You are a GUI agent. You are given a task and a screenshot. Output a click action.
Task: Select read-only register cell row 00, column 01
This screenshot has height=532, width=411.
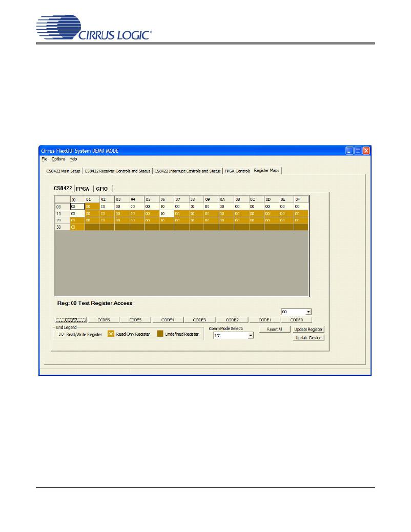point(92,206)
